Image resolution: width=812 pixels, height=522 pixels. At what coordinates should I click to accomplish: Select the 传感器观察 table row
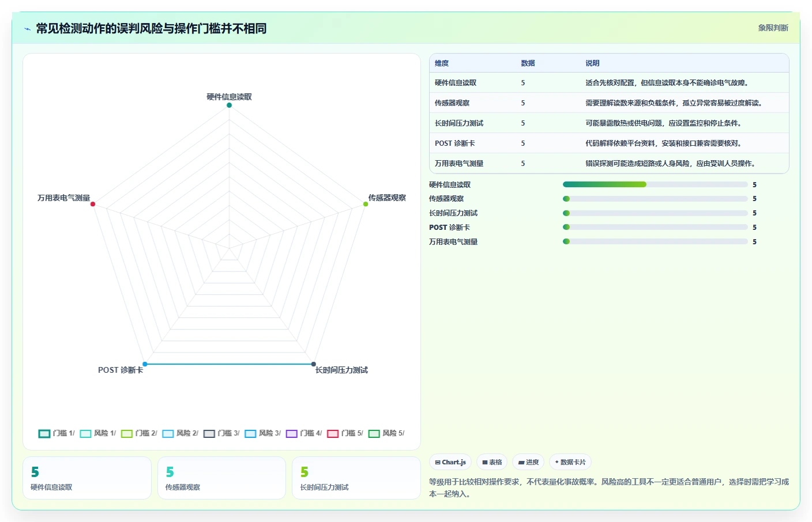[609, 103]
